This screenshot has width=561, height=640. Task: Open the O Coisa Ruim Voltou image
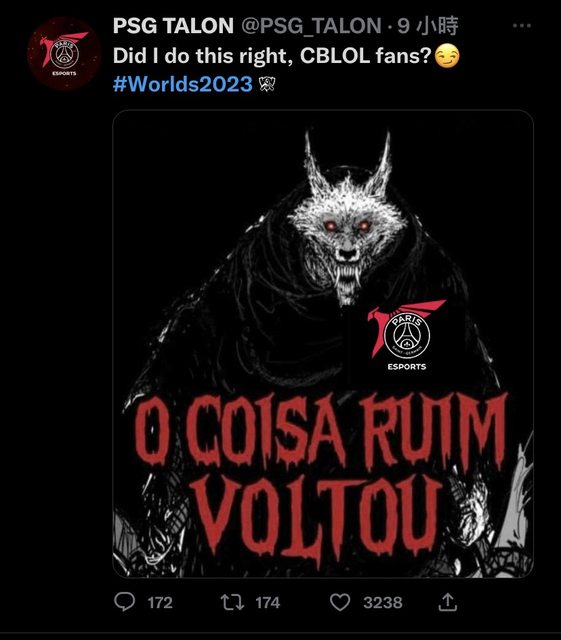pyautogui.click(x=323, y=344)
